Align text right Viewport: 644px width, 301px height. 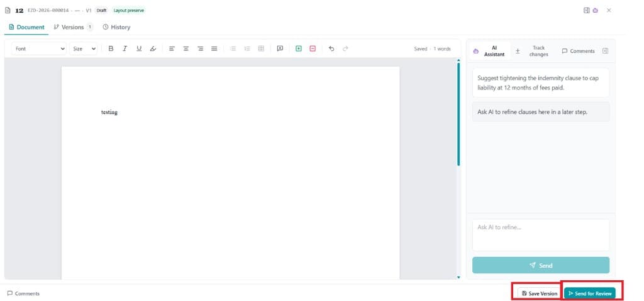[x=200, y=48]
